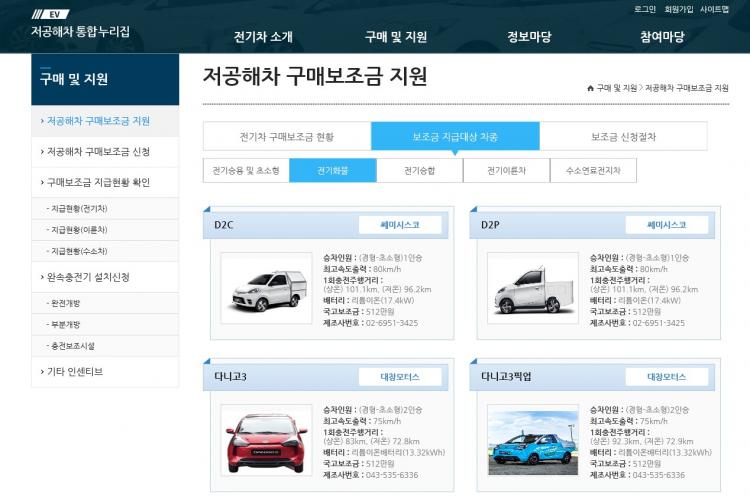This screenshot has height=504, width=750.
Task: Select 수소연료전지차 sub-tab
Action: point(593,171)
